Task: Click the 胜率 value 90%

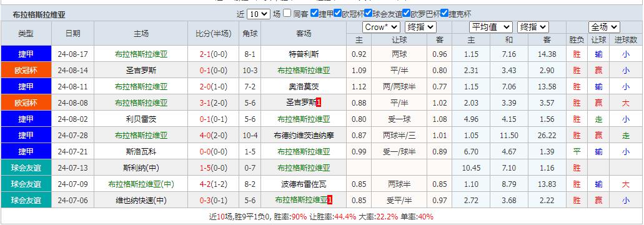Action: 299,217
